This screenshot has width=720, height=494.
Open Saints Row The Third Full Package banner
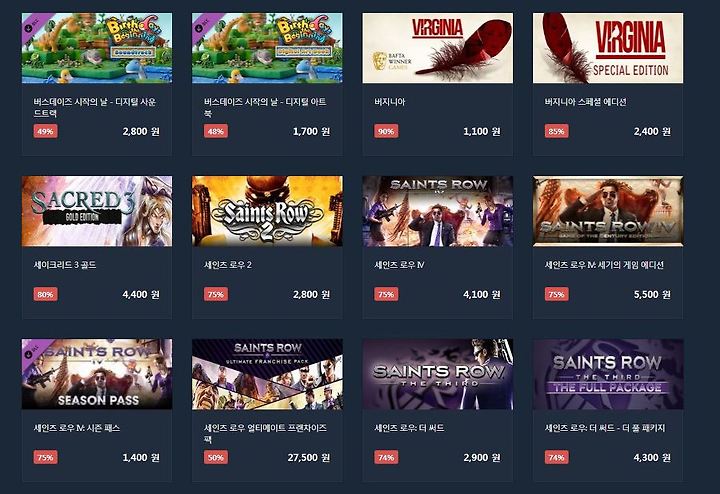coord(608,374)
